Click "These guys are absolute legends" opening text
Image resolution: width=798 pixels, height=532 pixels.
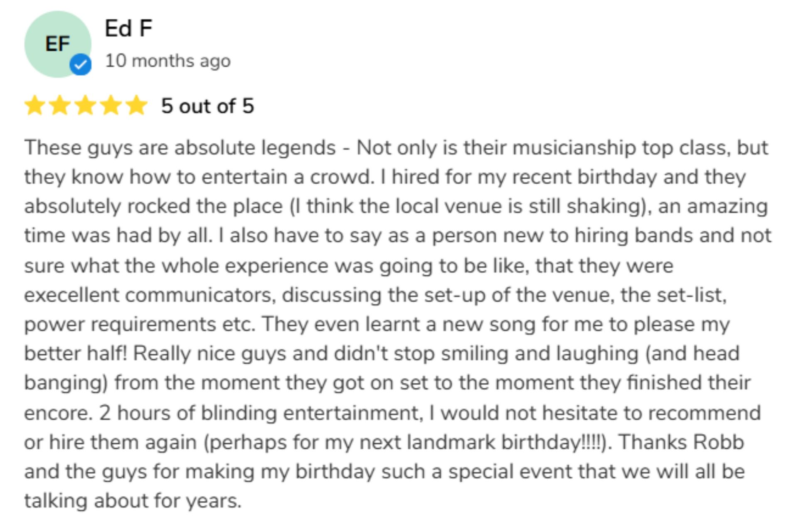pyautogui.click(x=180, y=148)
